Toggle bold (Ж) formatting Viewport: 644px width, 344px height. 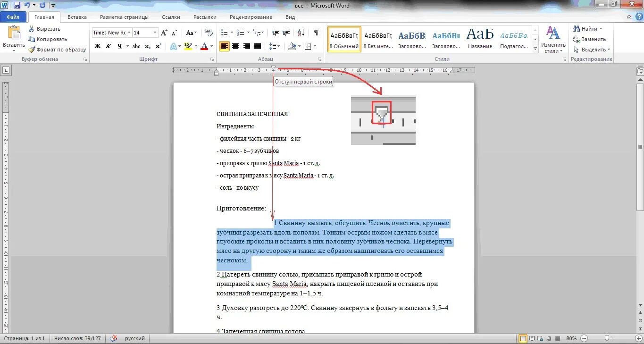pyautogui.click(x=98, y=46)
